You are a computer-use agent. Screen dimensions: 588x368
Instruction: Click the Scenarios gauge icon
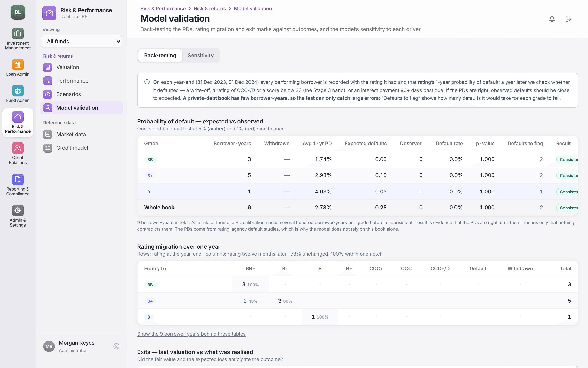tap(48, 94)
